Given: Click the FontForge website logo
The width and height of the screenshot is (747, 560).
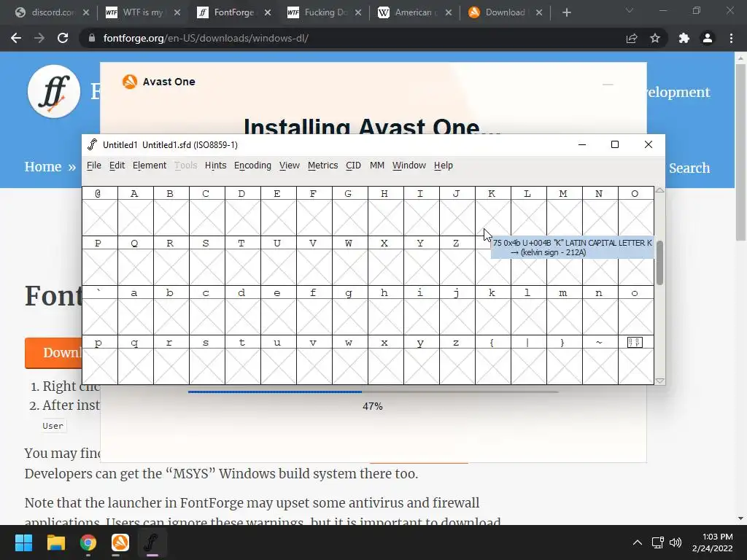Looking at the screenshot, I should (54, 91).
